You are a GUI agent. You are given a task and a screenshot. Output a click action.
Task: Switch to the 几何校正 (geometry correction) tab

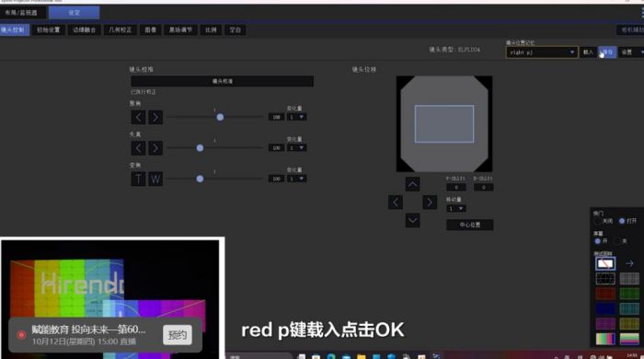[121, 30]
